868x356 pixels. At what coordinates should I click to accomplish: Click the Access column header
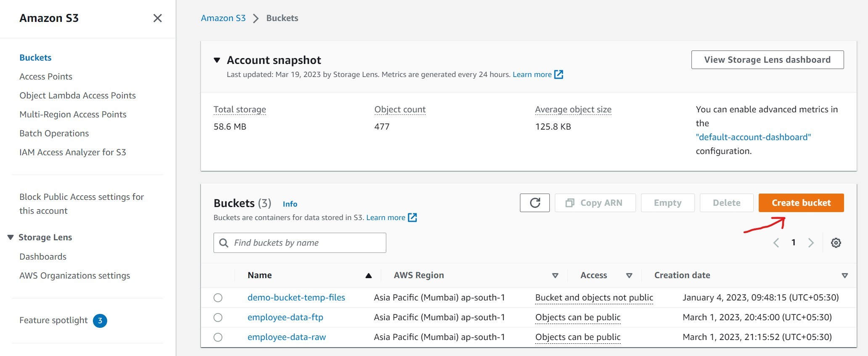[x=594, y=275]
